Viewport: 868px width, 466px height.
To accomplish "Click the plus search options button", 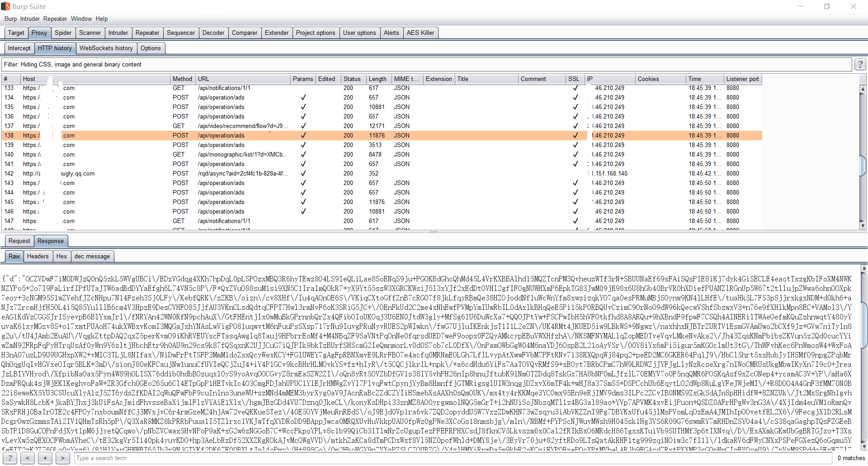I will tap(45, 458).
